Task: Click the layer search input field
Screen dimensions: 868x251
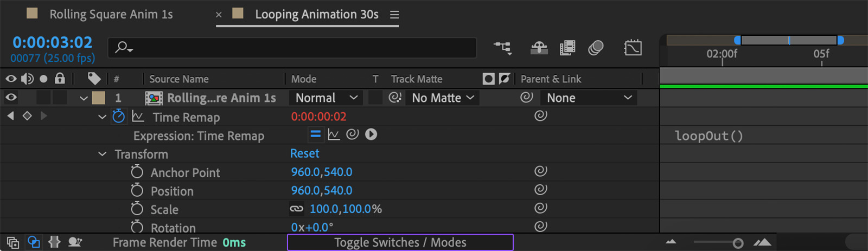Action: coord(292,48)
